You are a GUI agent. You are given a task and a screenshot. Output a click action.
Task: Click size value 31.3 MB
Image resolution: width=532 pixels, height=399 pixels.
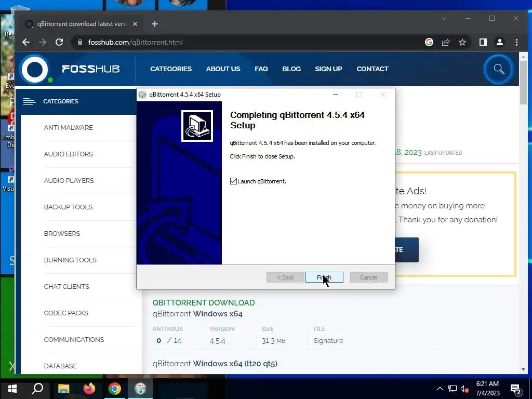[x=273, y=341]
